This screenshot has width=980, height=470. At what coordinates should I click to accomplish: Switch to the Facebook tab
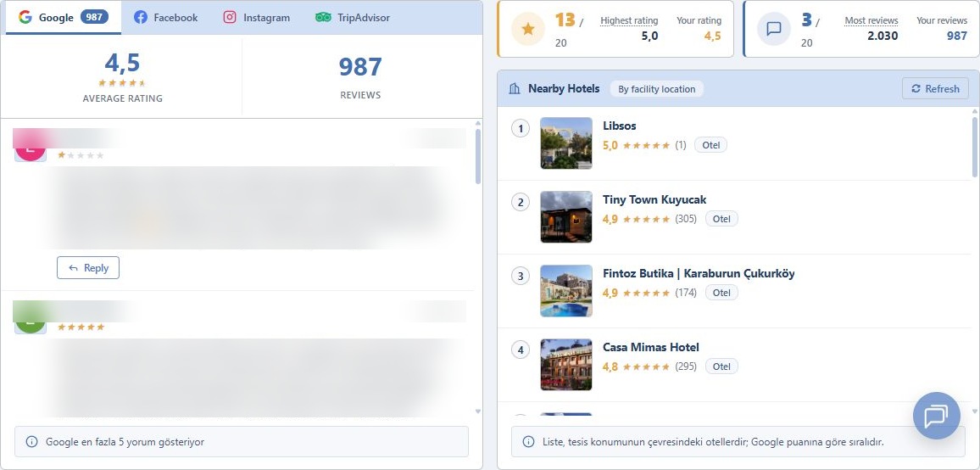tap(166, 18)
